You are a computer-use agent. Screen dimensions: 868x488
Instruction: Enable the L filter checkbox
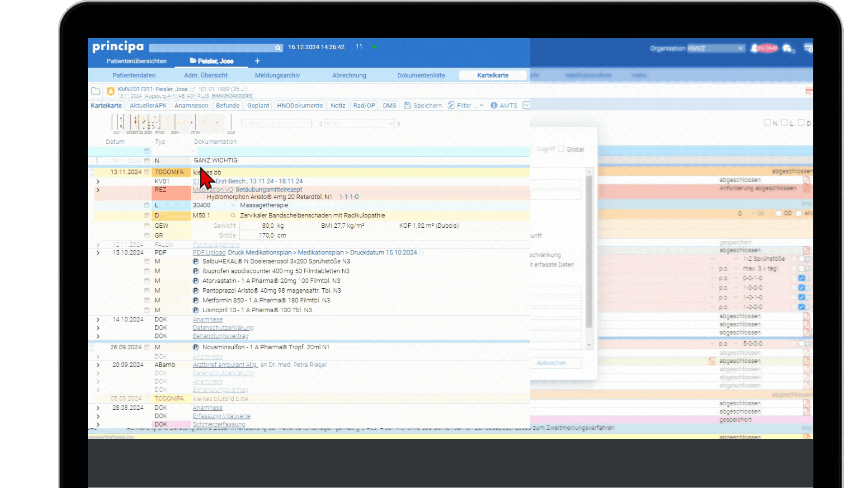click(x=784, y=122)
